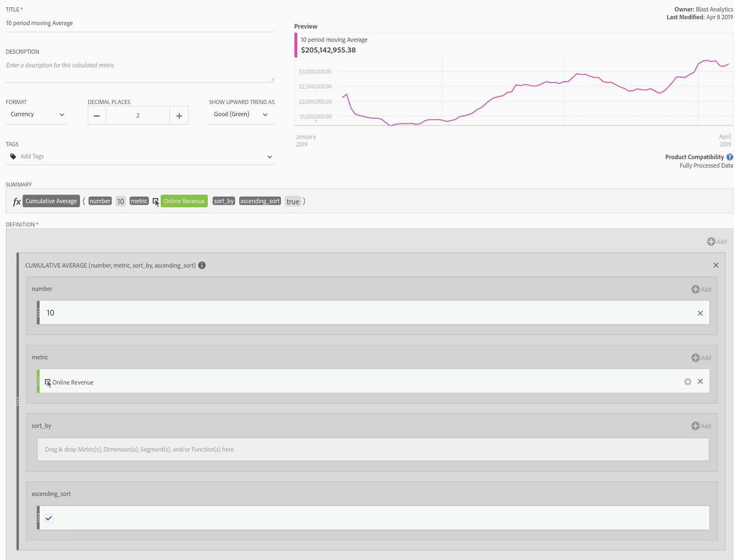Click Cumulative Average pill in Summary

(51, 201)
